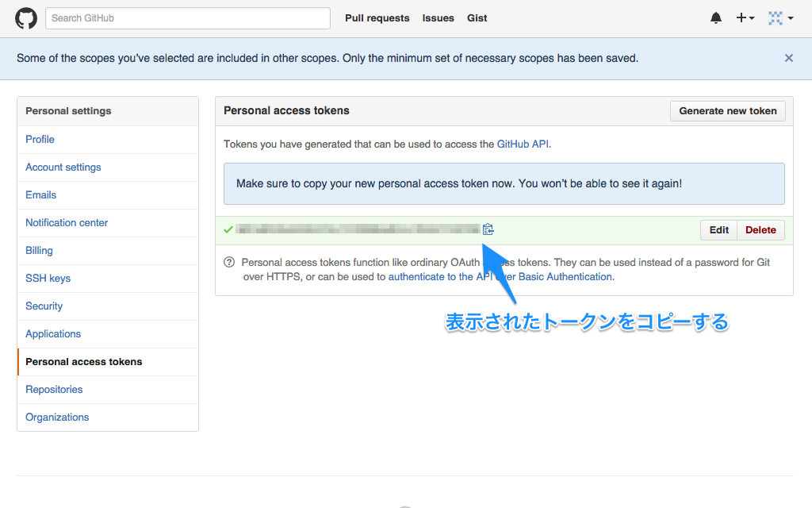Click the green checkmark beside the token
The image size is (812, 508).
tap(228, 229)
